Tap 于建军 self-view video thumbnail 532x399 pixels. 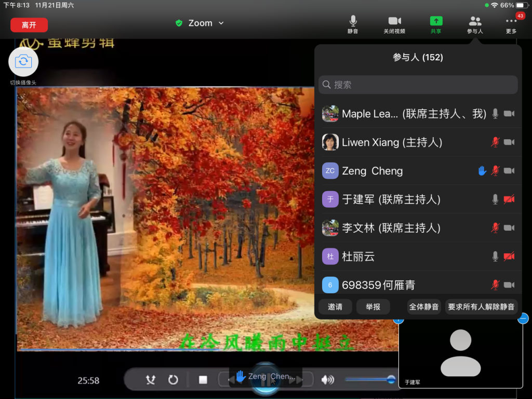[x=460, y=353]
